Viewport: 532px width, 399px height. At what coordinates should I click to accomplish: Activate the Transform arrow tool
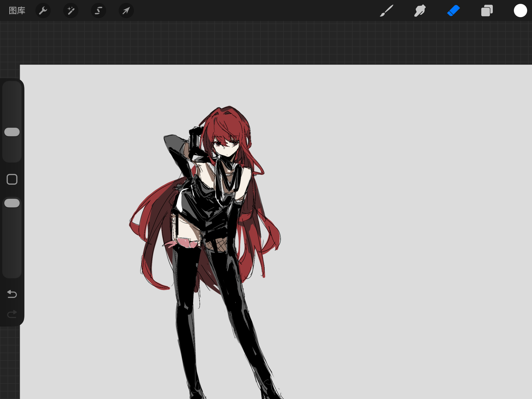[126, 11]
